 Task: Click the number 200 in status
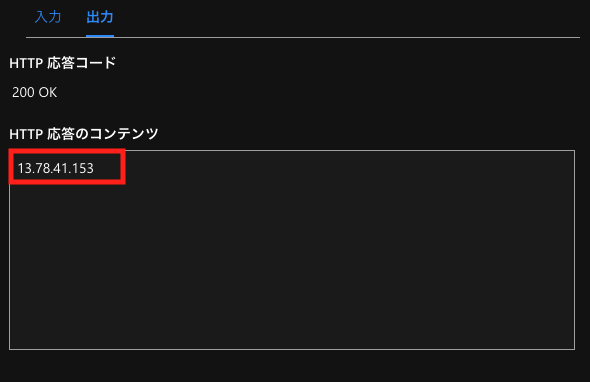(23, 92)
